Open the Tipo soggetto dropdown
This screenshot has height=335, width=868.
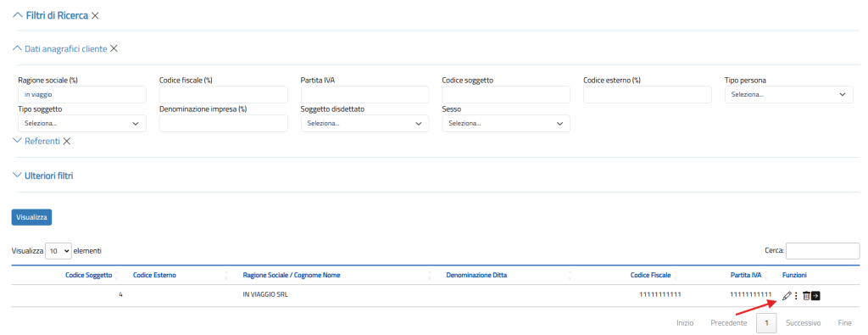pyautogui.click(x=82, y=124)
